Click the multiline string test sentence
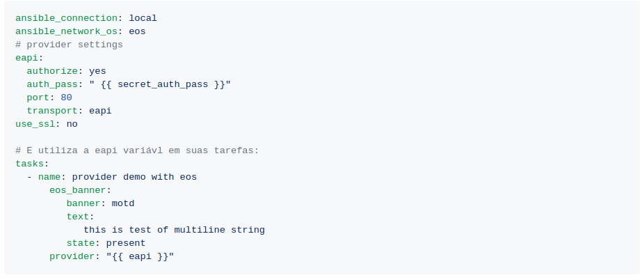644x280 pixels. (174, 230)
